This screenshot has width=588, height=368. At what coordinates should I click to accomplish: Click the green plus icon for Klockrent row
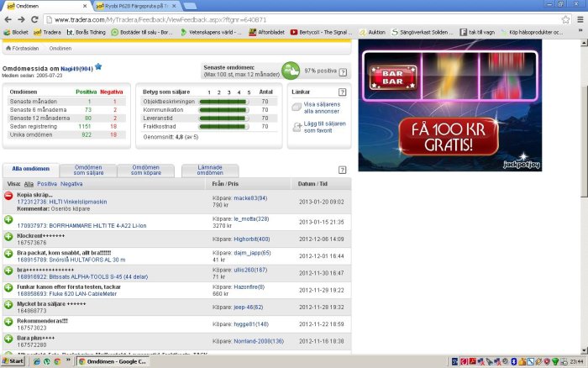[8, 237]
